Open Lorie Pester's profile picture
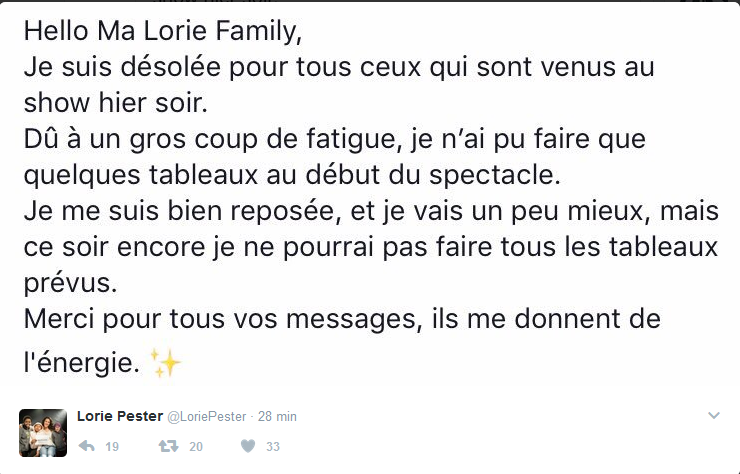The width and height of the screenshot is (740, 474). click(x=43, y=432)
